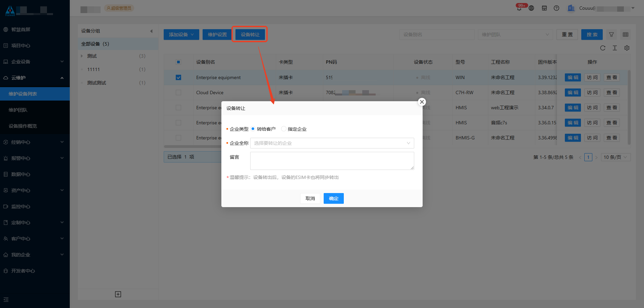Click the 搜索 search button
644x308 pixels.
(x=592, y=35)
